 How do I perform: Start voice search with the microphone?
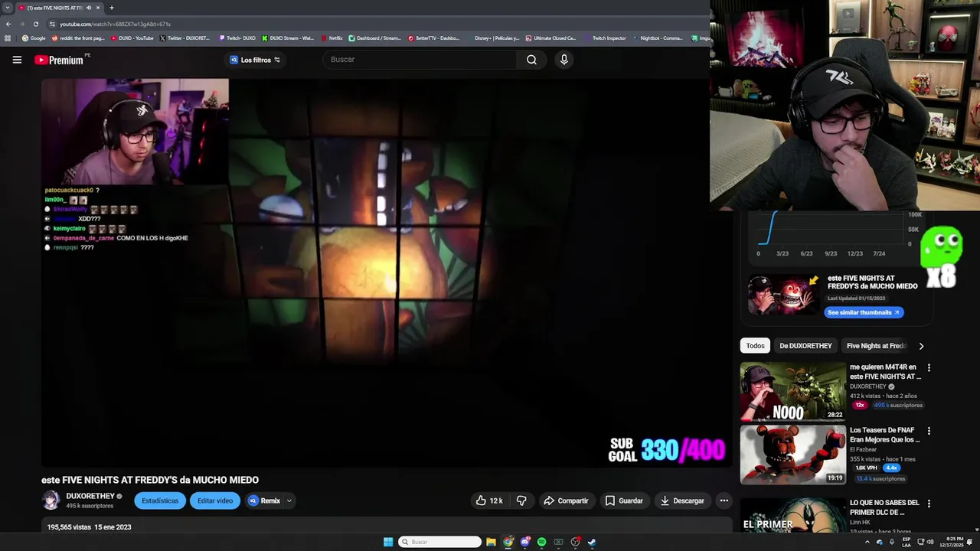coord(564,60)
